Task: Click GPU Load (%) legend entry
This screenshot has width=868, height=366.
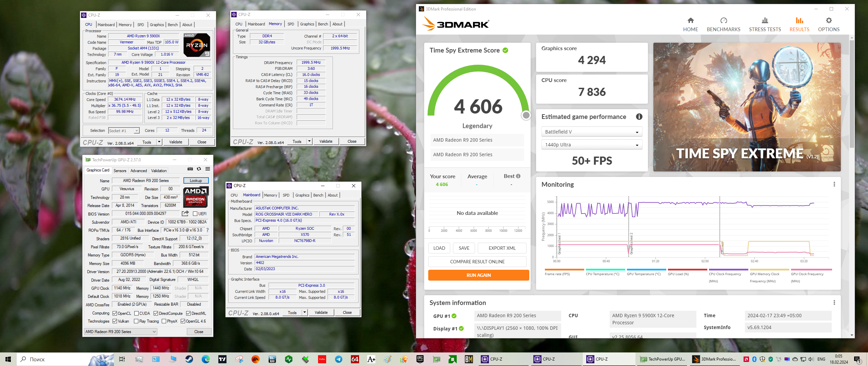Action: point(687,273)
